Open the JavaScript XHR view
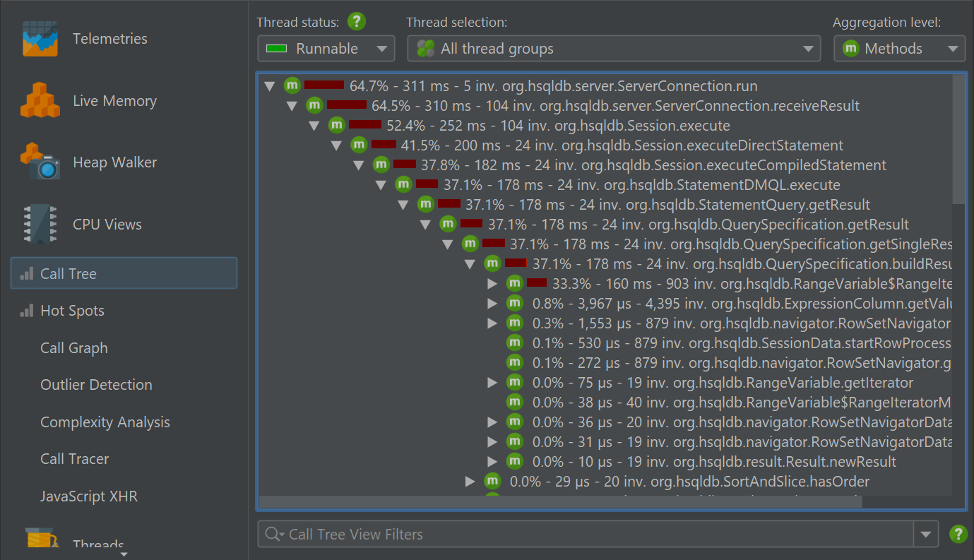 89,496
